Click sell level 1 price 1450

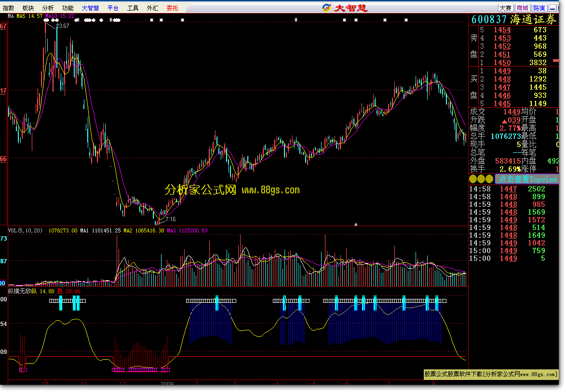502,63
